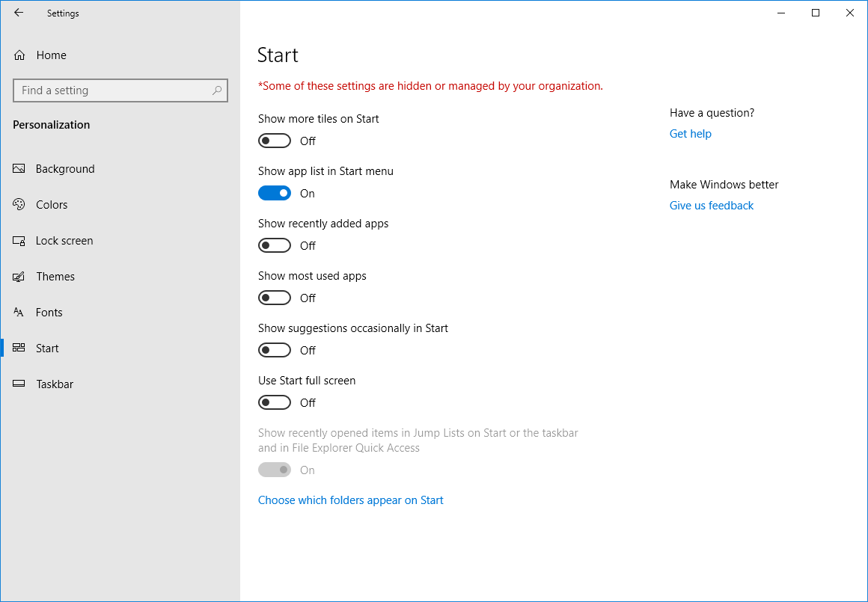
Task: Click the Settings window title text
Action: tap(63, 13)
